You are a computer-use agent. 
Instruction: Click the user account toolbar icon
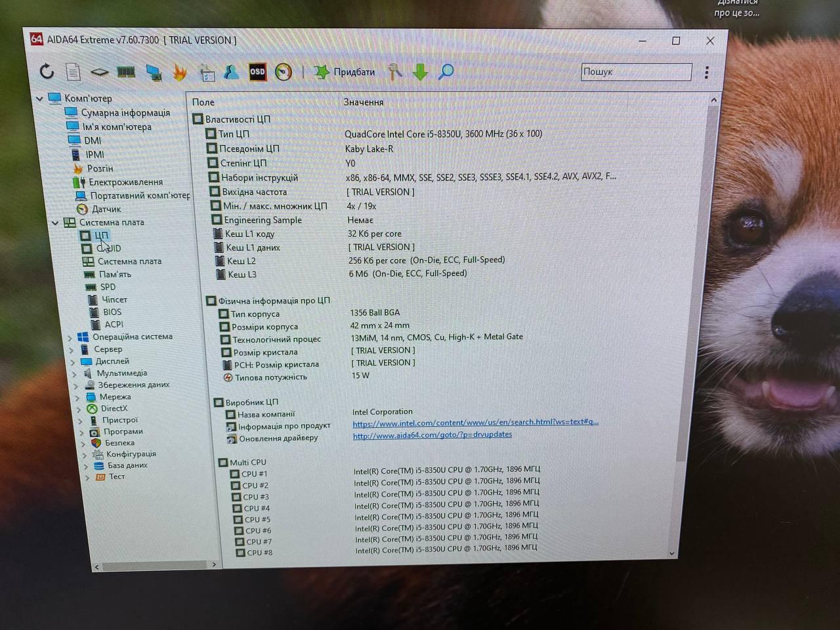[x=231, y=72]
